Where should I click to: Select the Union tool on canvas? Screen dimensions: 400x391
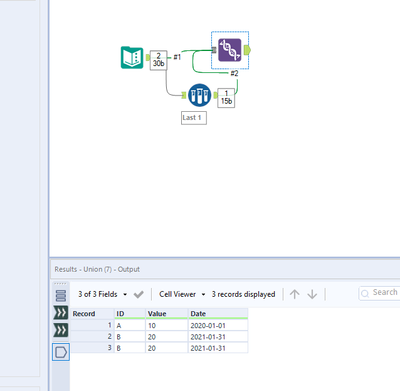pos(230,50)
